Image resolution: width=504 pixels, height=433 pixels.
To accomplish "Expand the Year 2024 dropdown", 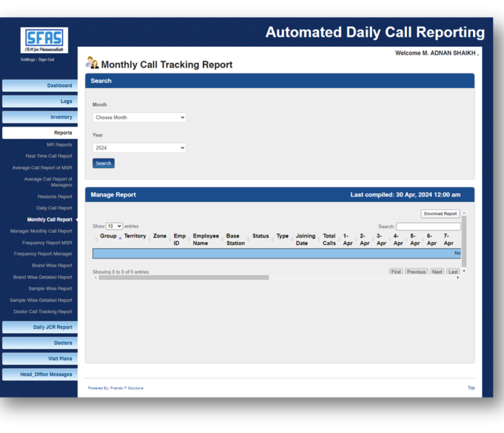I will coord(139,148).
